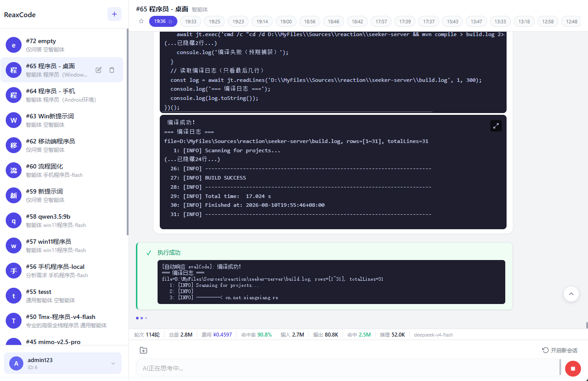Click the 手 avatar of #56 手机程序员-local
The image size is (588, 381).
14,271
